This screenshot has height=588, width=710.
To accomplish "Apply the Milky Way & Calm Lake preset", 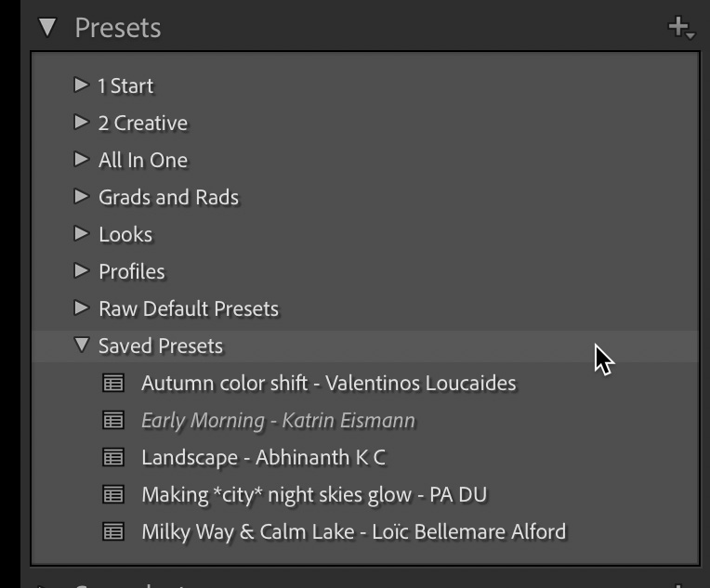I will point(353,531).
